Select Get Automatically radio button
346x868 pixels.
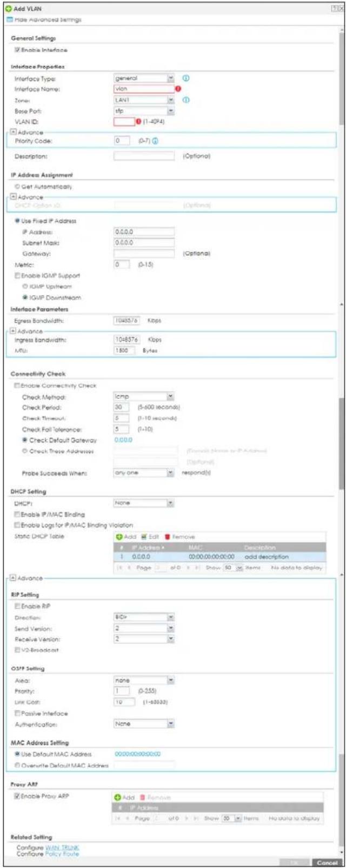click(x=17, y=187)
